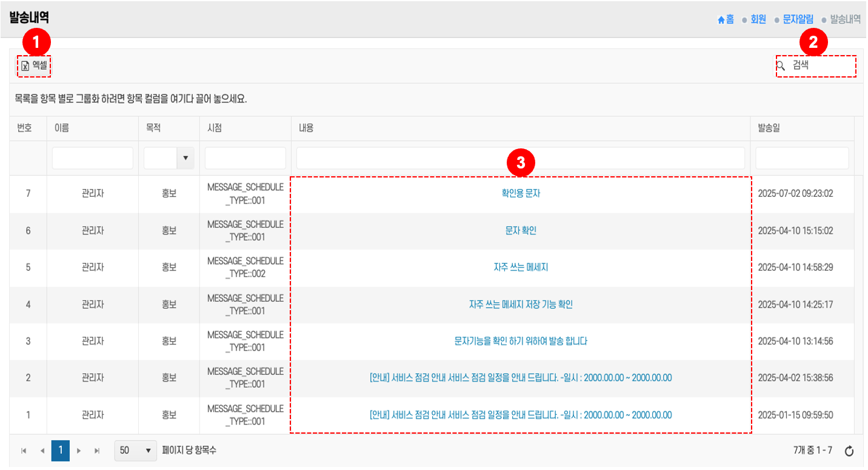Go to the next page arrow
Image resolution: width=868 pixels, height=470 pixels.
coord(79,451)
